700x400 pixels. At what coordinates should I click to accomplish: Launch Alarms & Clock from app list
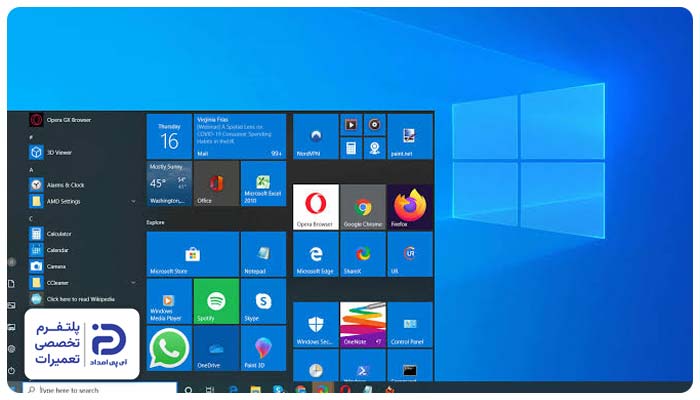tap(83, 185)
